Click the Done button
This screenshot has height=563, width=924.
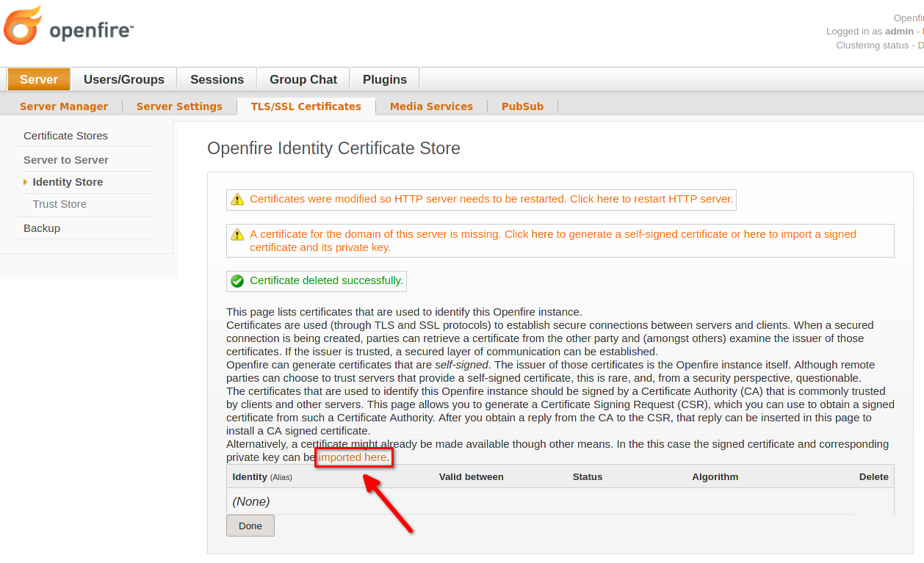250,526
